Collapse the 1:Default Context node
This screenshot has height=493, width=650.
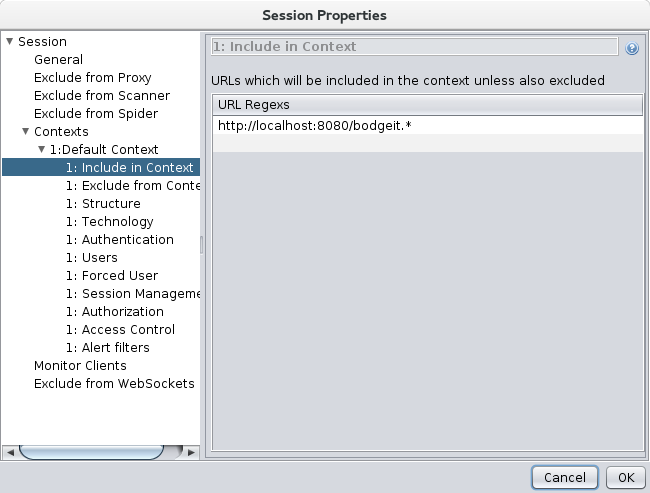click(41, 150)
